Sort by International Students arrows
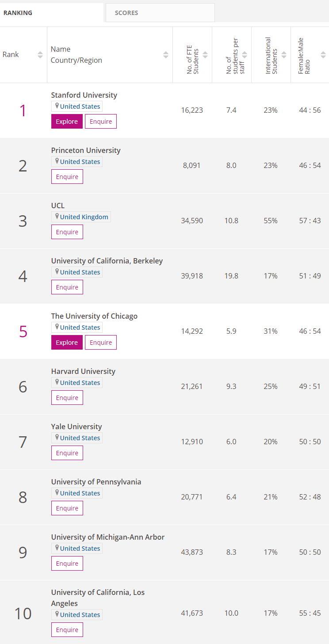 [284, 55]
